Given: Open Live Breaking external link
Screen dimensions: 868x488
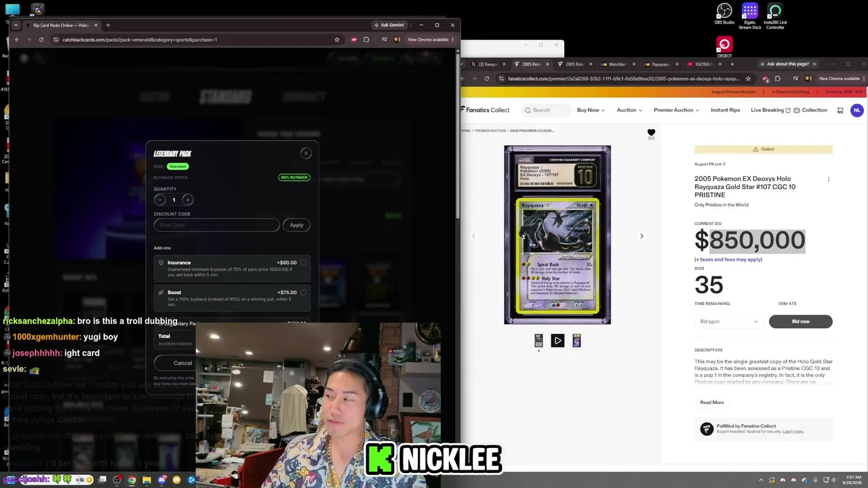Looking at the screenshot, I should pyautogui.click(x=770, y=110).
